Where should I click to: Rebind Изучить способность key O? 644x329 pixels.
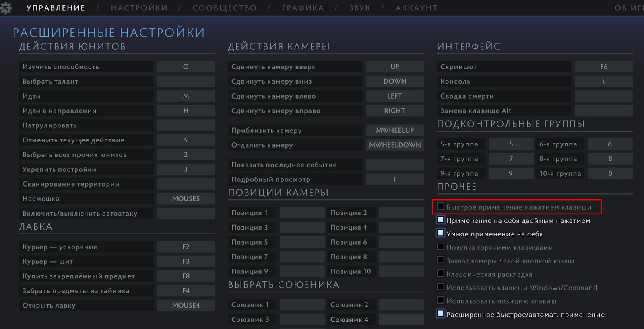click(x=186, y=67)
